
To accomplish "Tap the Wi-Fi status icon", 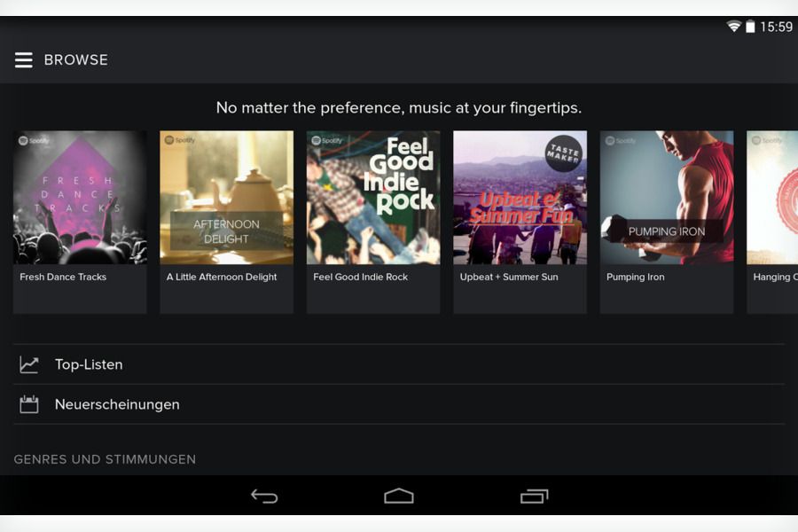I will 731,27.
